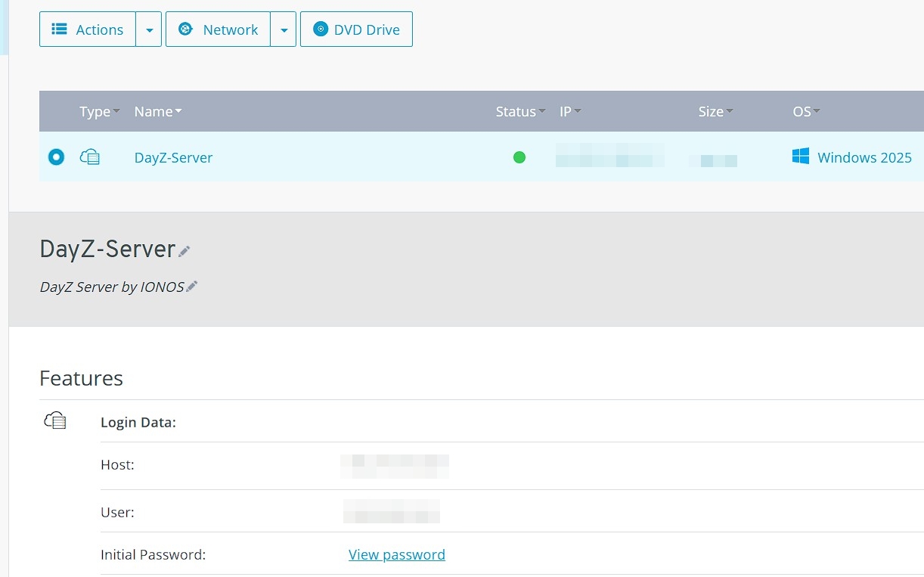Edit the DayZ-Server title with pencil icon
924x577 pixels.
[184, 251]
